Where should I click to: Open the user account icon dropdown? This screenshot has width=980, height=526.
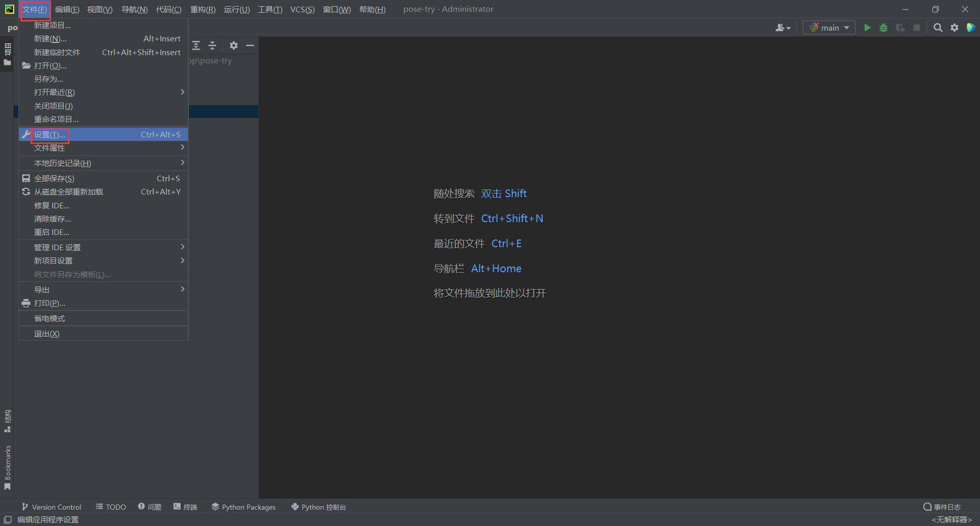[x=783, y=28]
